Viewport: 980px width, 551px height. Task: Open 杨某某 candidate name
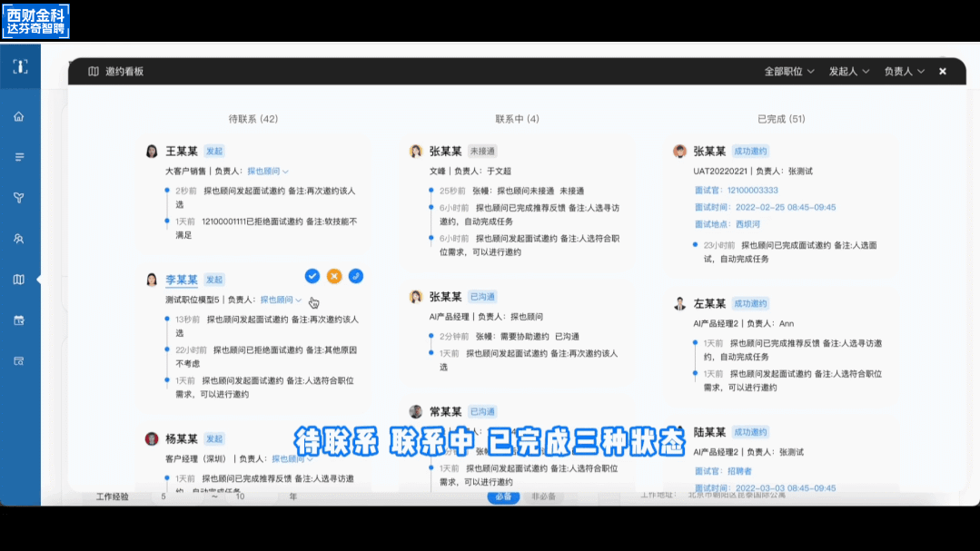(182, 438)
